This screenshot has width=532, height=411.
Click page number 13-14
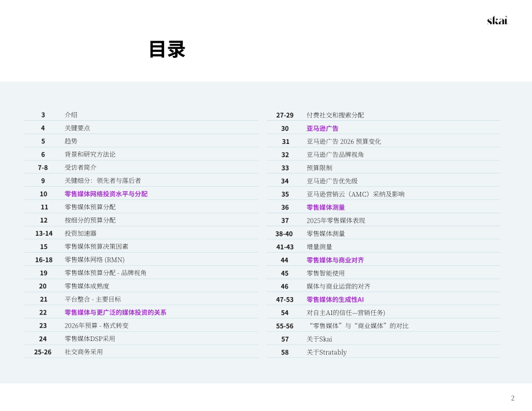click(44, 234)
